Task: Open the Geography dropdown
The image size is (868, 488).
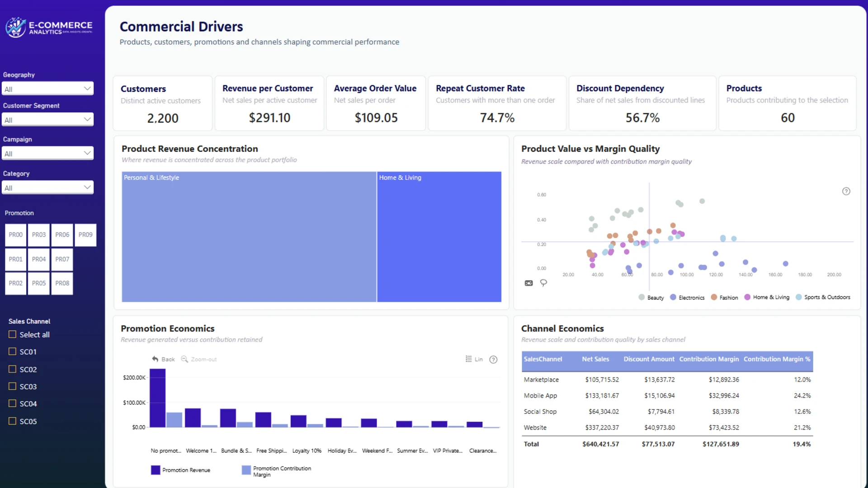Action: coord(47,89)
